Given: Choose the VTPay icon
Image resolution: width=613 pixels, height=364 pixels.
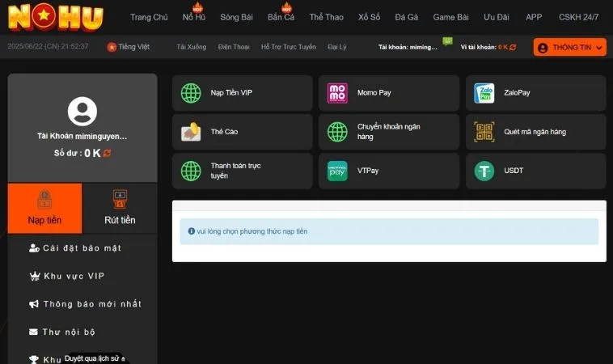Looking at the screenshot, I should point(337,171).
